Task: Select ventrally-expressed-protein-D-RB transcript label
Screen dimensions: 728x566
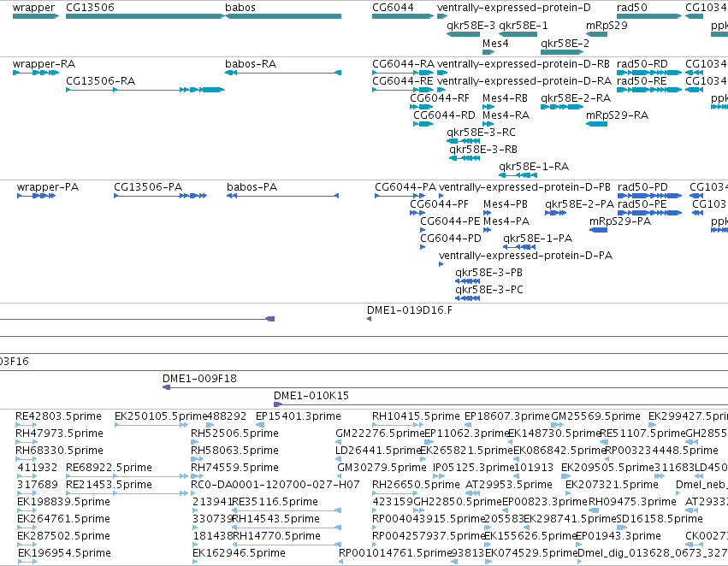Action: tap(524, 64)
